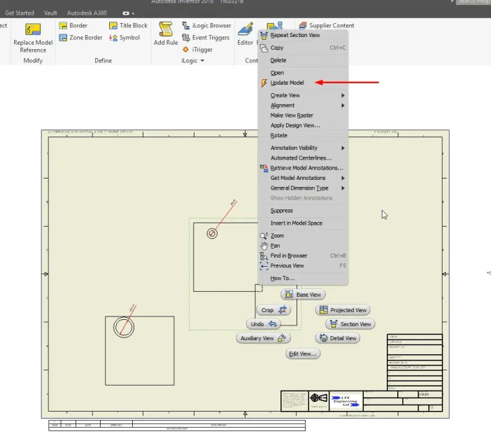Expand the General Dimension Type submenu
491x448 pixels.
[x=343, y=188]
